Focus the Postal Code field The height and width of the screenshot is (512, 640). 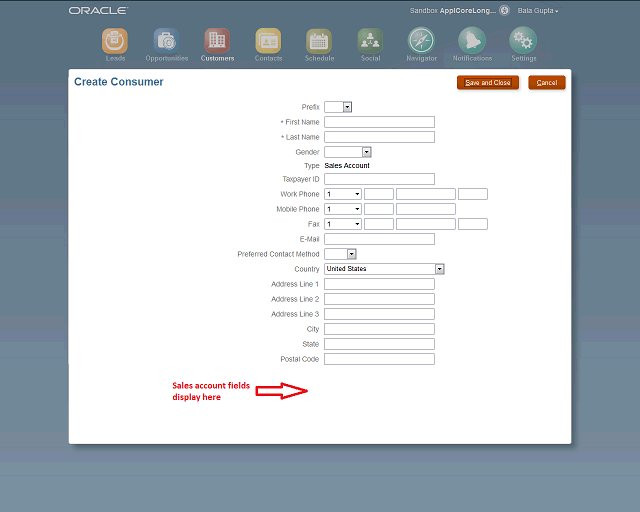pos(379,359)
